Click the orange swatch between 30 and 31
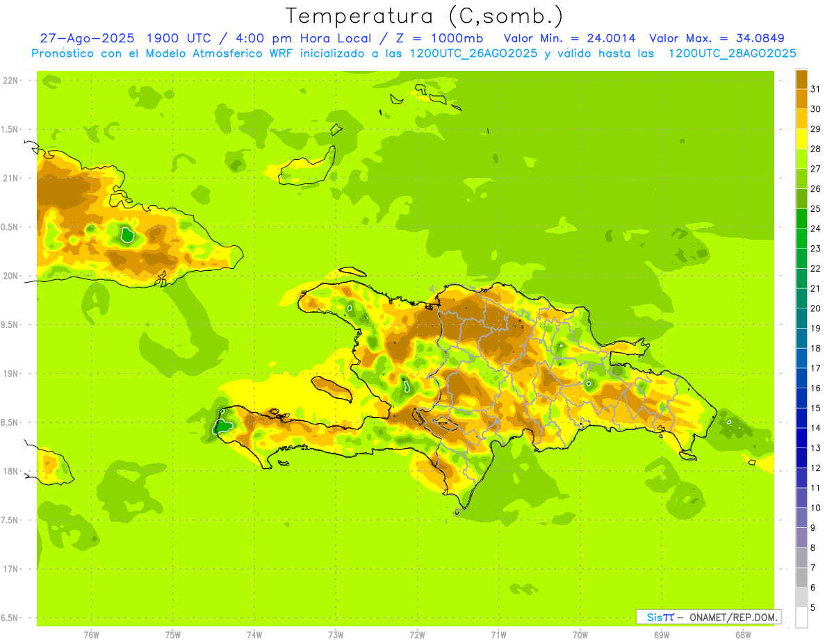 [x=801, y=99]
